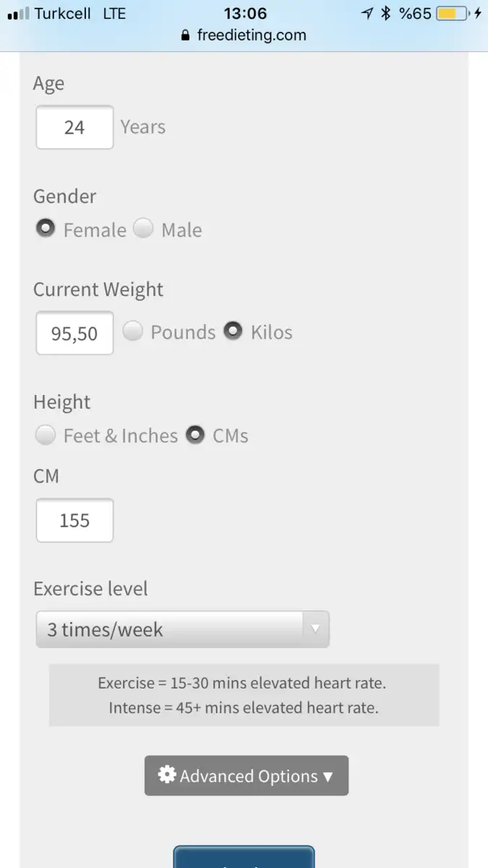Tap the freedieting.com address bar
The height and width of the screenshot is (868, 488).
pos(244,35)
